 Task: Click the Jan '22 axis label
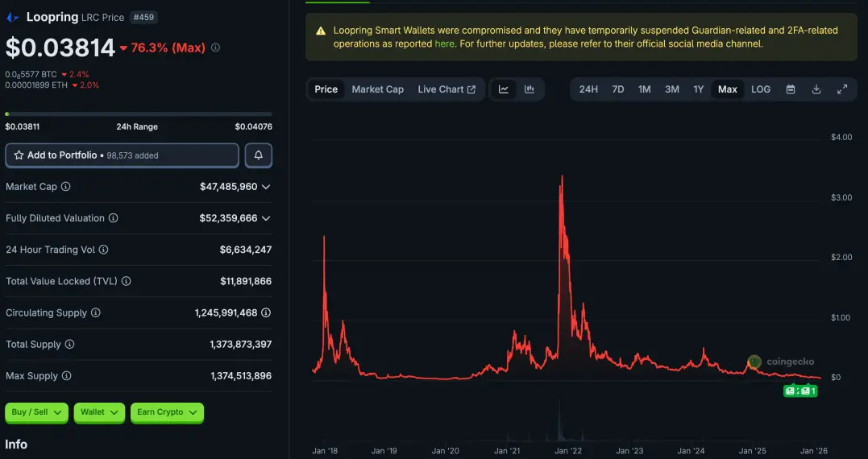tap(568, 451)
